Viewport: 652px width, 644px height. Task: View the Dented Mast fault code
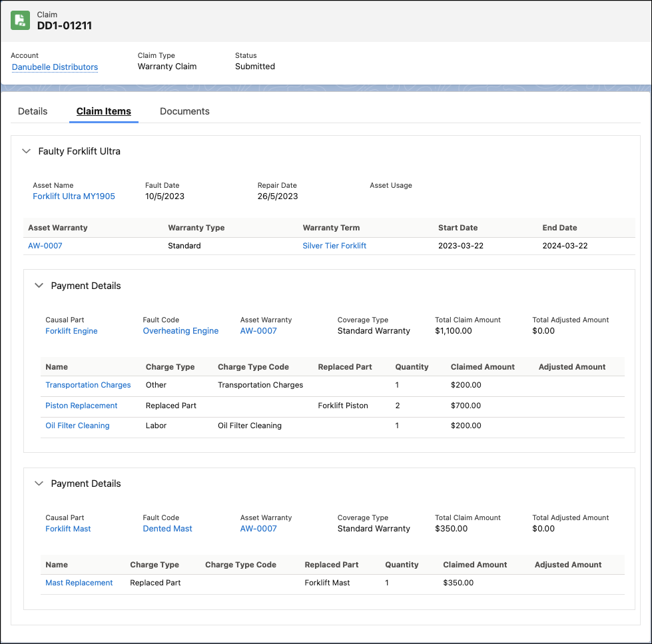168,528
